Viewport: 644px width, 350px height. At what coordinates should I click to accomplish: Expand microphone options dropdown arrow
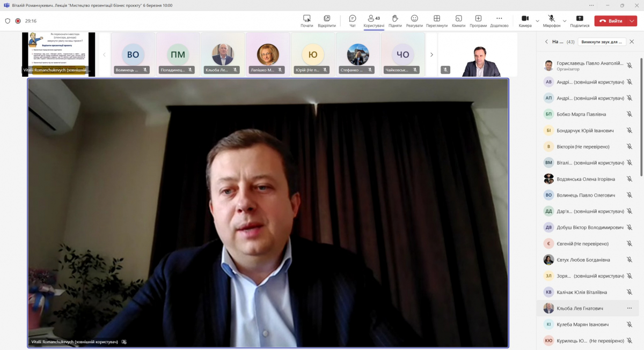[x=565, y=21]
